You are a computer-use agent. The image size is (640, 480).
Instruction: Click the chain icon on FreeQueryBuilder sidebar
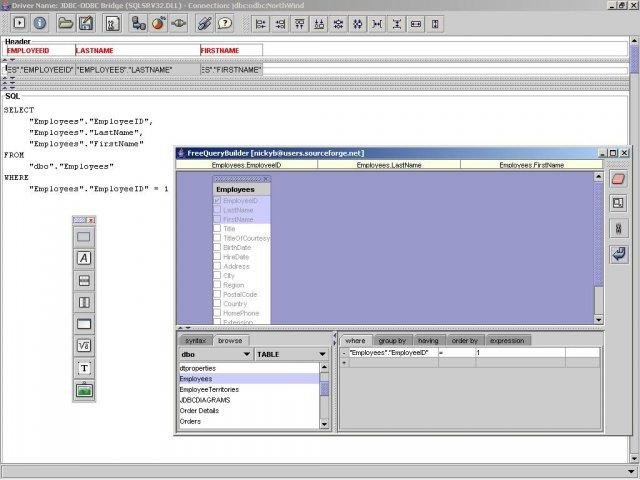pyautogui.click(x=618, y=229)
